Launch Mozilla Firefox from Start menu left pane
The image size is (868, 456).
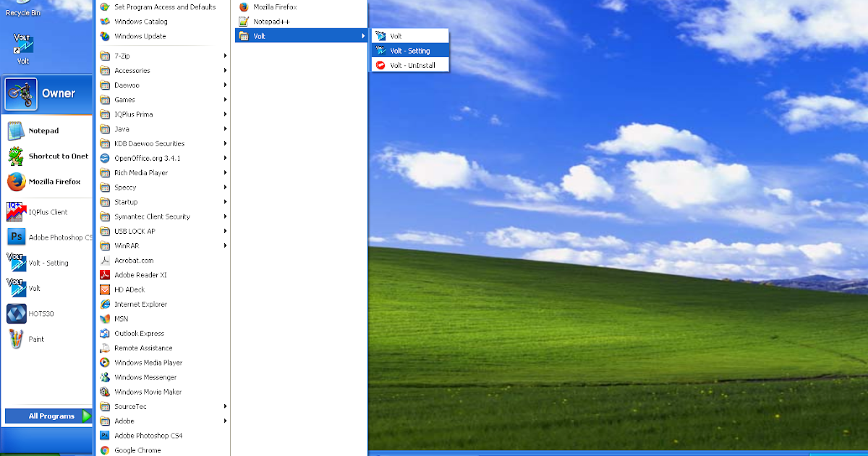pyautogui.click(x=47, y=182)
